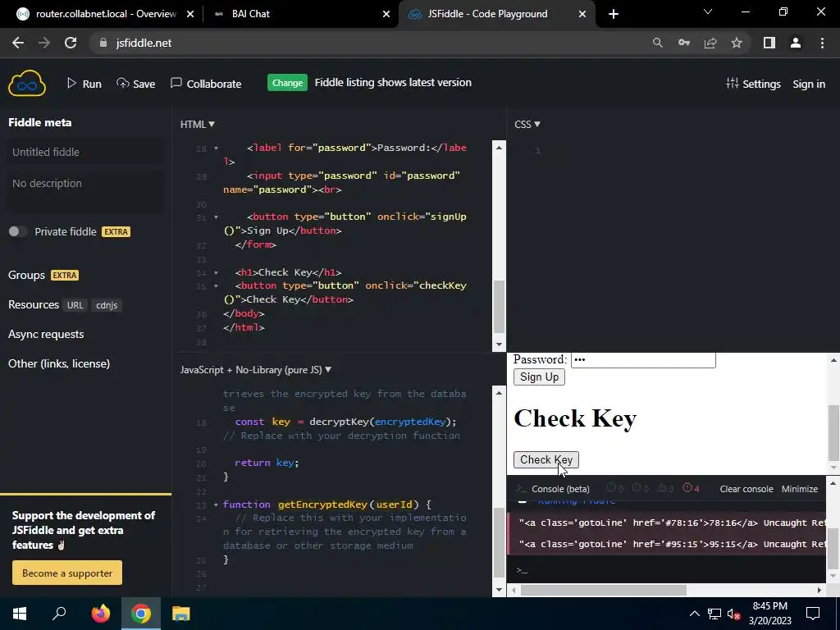The image size is (840, 630).
Task: Open the Chrome three-dot menu
Action: tap(822, 43)
